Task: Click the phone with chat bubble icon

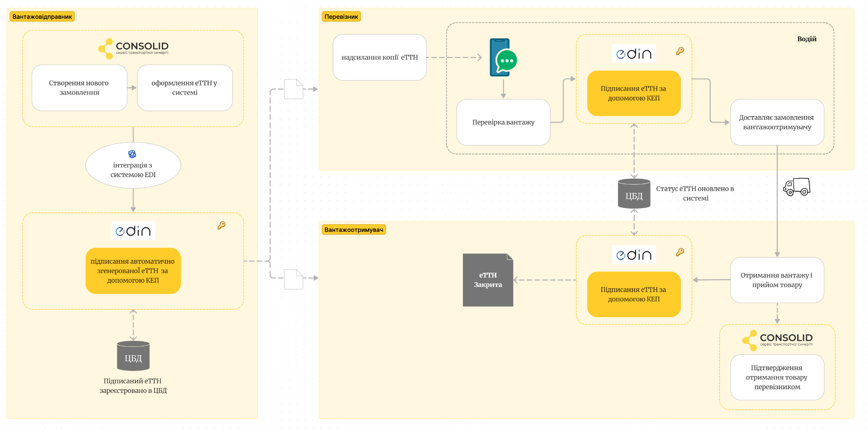Action: coord(503,58)
